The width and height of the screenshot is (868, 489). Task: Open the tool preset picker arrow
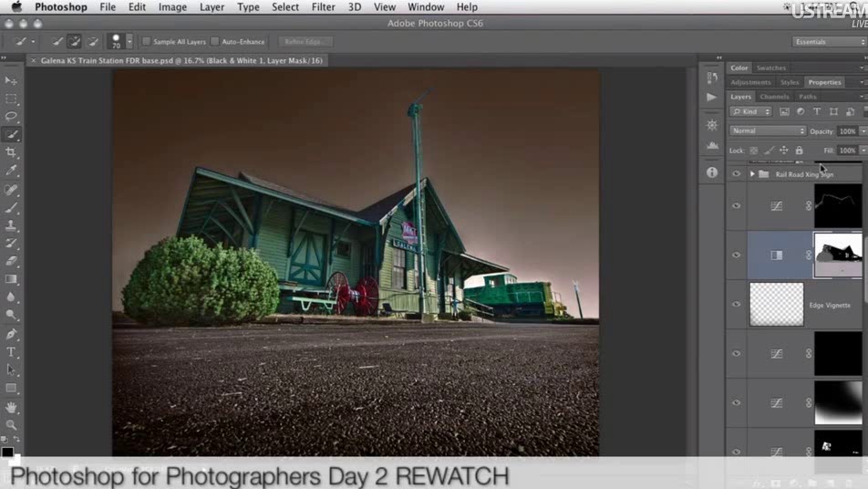click(33, 42)
